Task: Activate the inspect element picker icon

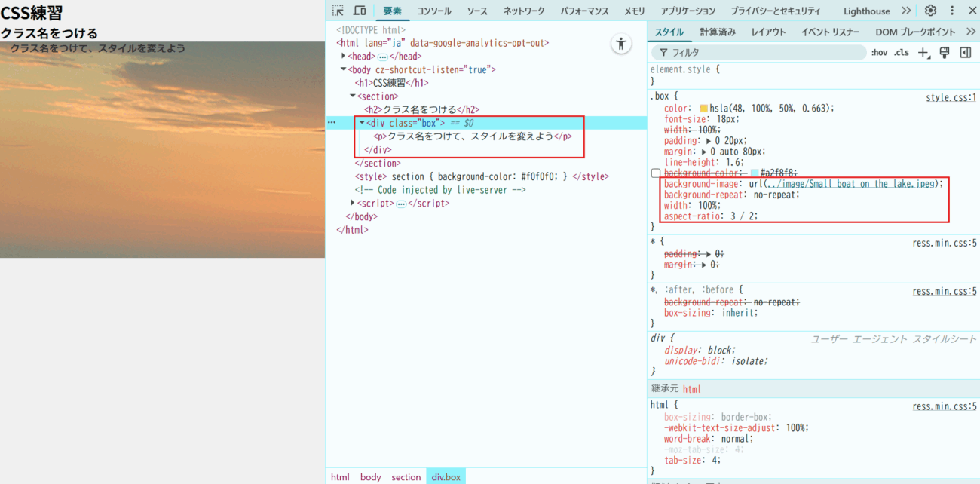Action: [338, 11]
